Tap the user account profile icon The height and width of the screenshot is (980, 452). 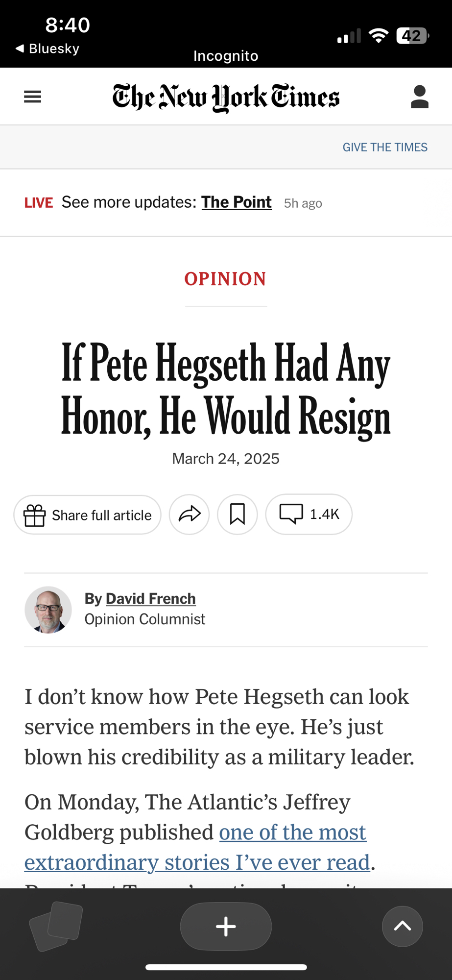(420, 97)
